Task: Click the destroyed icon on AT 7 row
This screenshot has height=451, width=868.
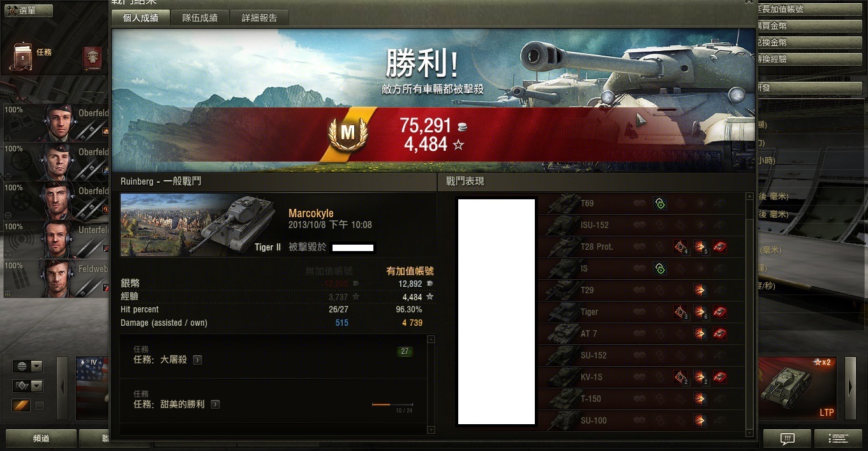Action: pos(719,333)
